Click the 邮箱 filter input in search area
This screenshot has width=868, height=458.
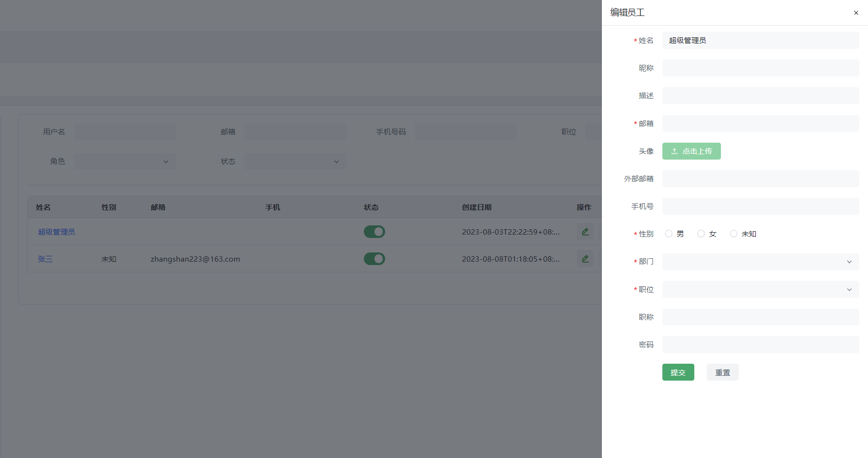pos(295,132)
